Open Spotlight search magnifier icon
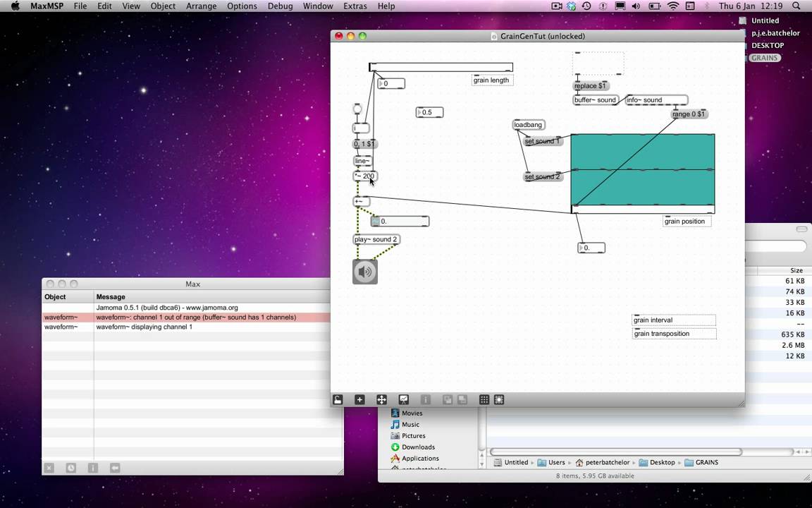812x508 pixels. pos(796,6)
